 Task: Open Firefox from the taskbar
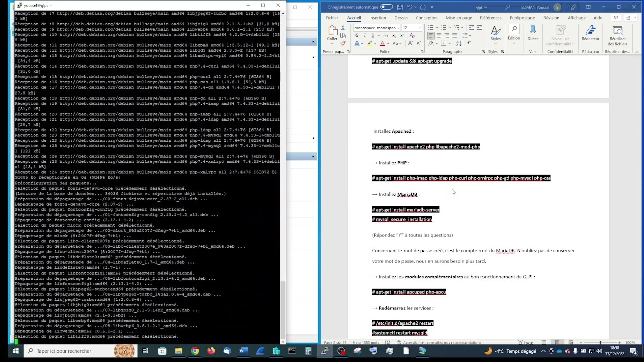pyautogui.click(x=211, y=351)
